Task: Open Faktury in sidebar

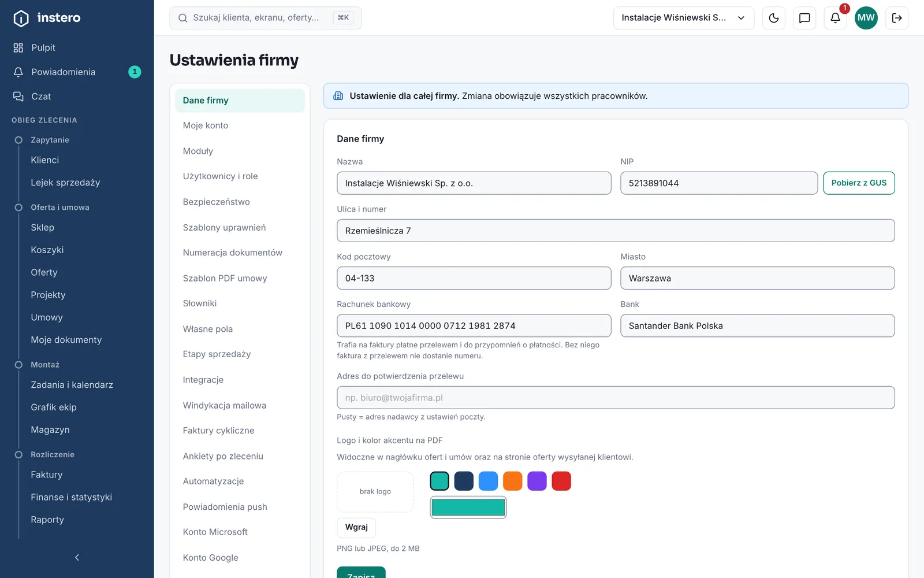Action: click(47, 475)
